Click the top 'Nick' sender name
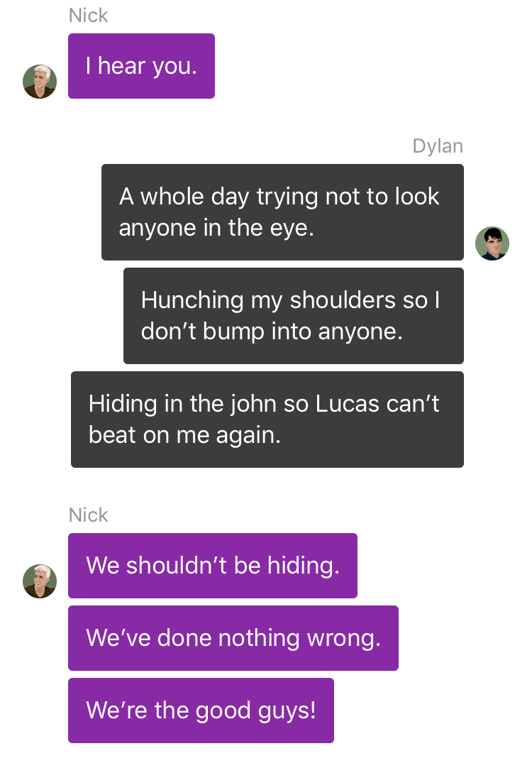532x773 pixels. [x=88, y=16]
